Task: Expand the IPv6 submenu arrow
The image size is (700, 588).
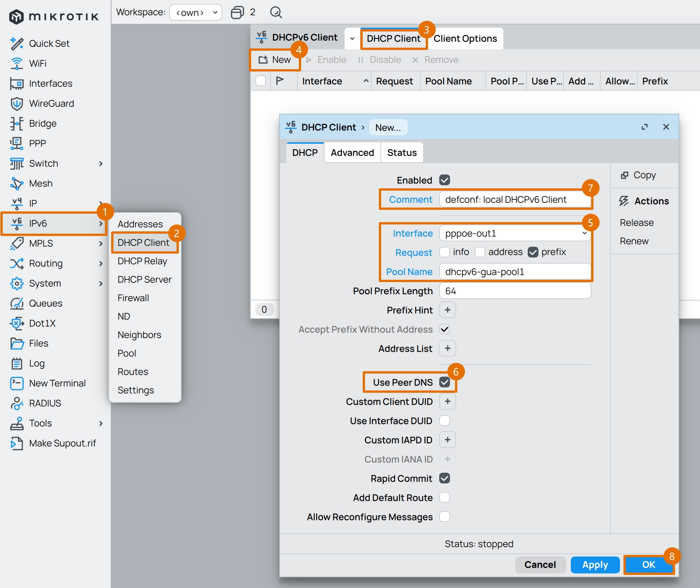Action: pos(101,223)
